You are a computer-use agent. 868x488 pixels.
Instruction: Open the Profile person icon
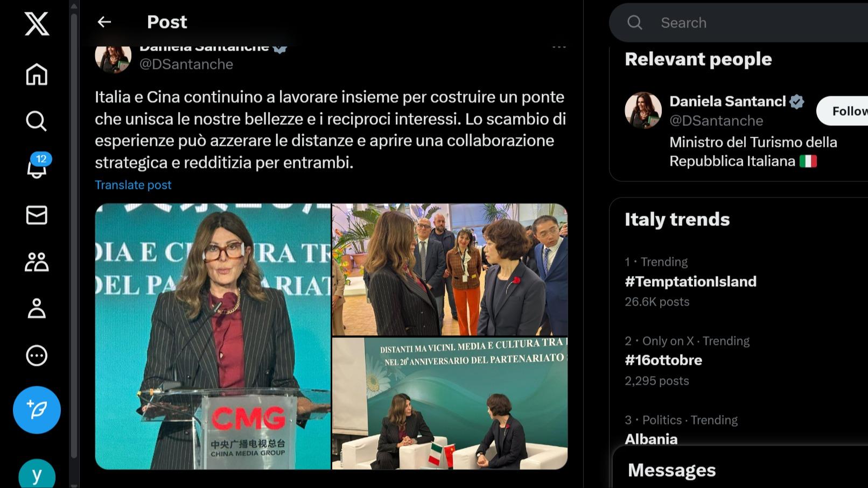tap(37, 309)
